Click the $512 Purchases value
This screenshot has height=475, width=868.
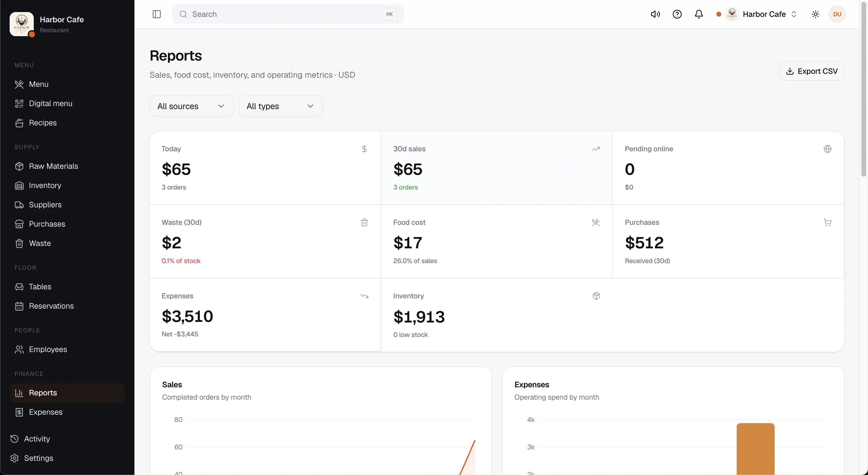[x=644, y=243]
